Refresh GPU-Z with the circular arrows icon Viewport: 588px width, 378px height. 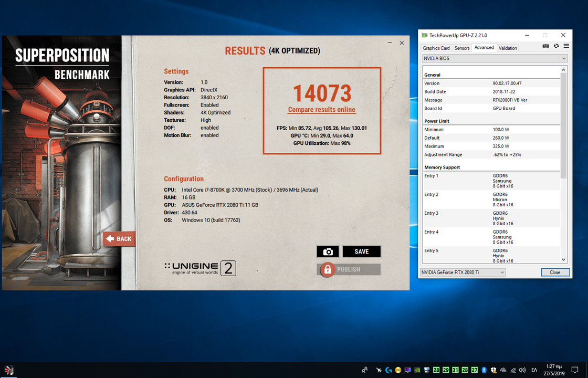coord(556,46)
